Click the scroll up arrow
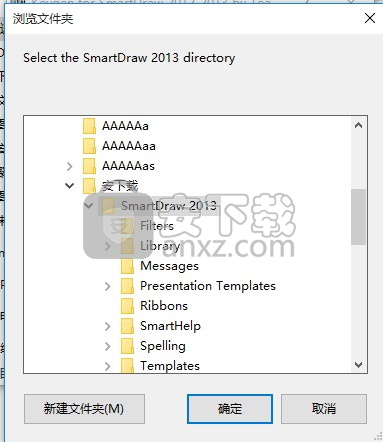This screenshot has height=442, width=383. [x=359, y=125]
